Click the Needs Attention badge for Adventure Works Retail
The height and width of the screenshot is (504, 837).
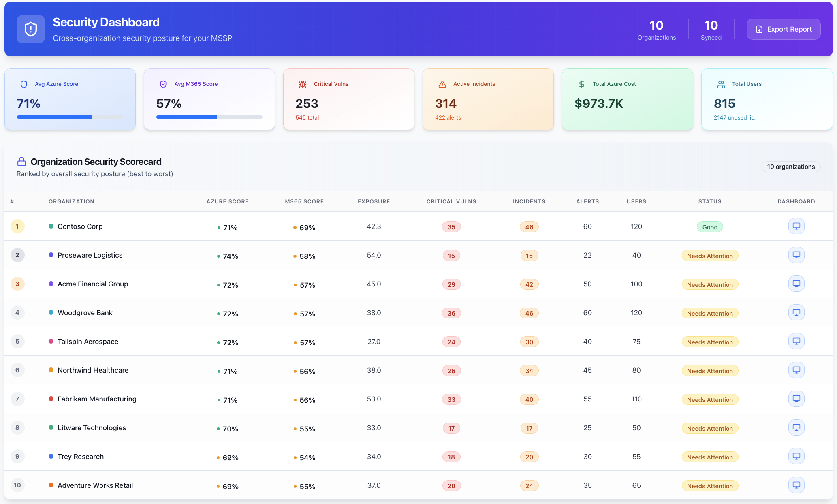[709, 485]
